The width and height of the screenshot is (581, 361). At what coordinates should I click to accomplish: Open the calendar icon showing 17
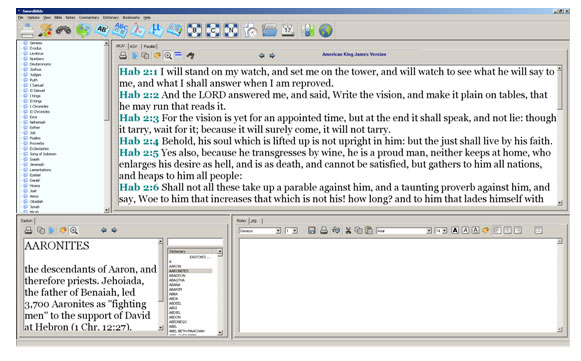(x=288, y=30)
